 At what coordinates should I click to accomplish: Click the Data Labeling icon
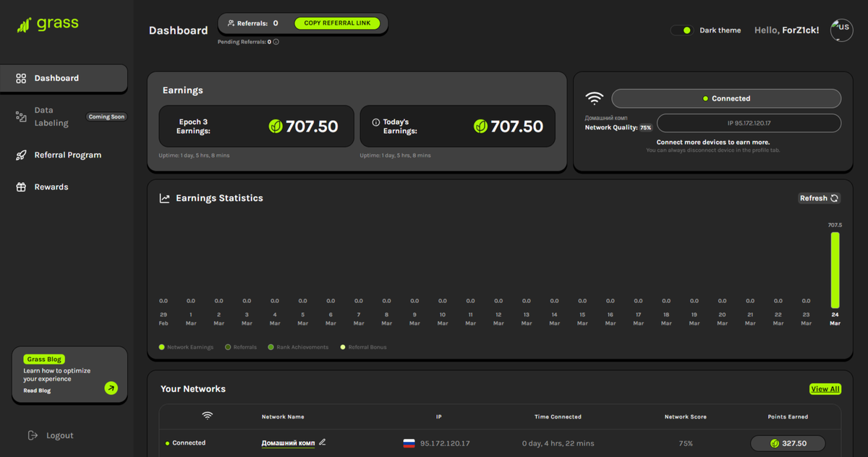click(21, 116)
